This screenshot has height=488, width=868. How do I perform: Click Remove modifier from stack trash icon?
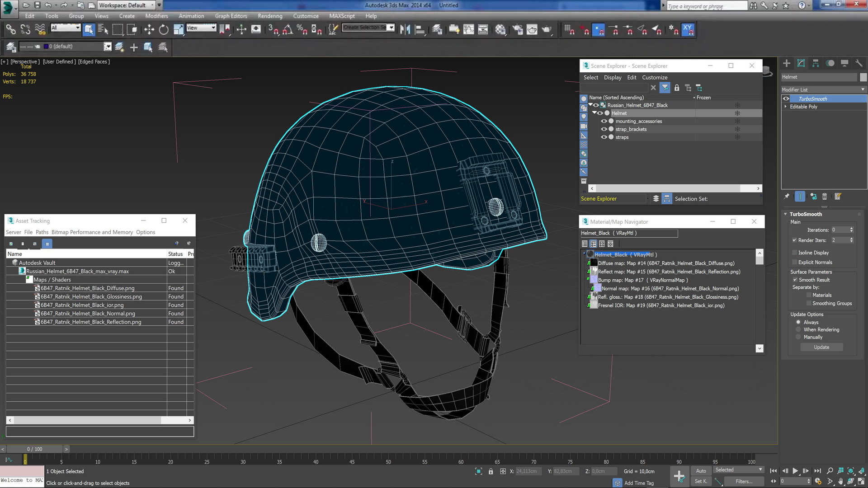(825, 197)
